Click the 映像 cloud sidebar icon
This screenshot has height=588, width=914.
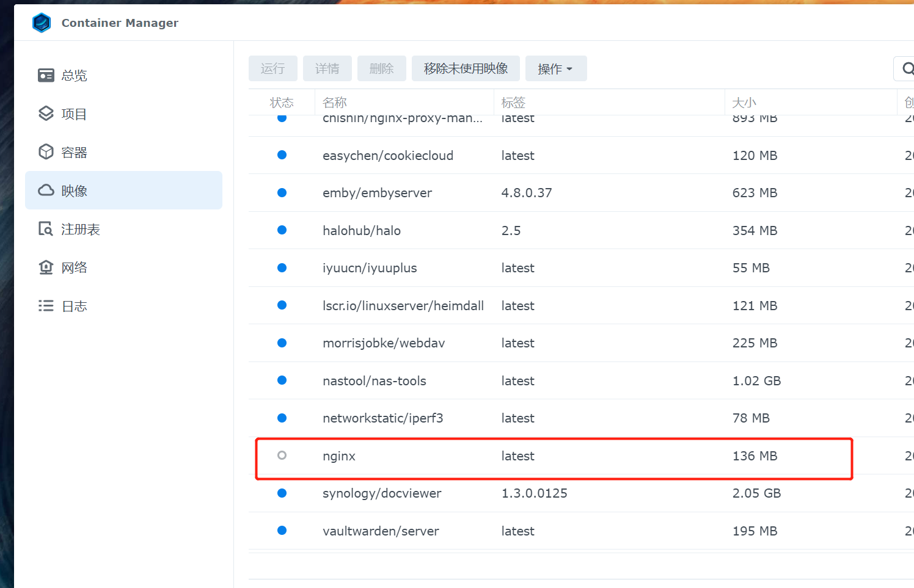tap(46, 191)
